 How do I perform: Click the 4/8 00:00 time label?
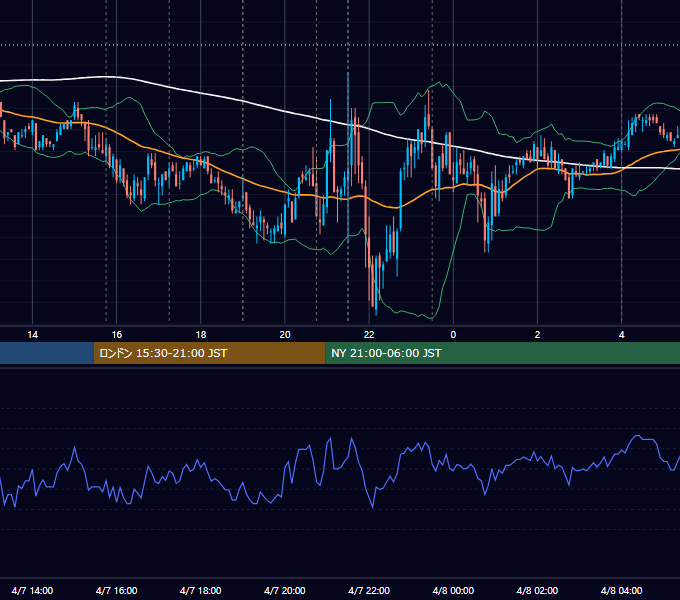pos(453,590)
